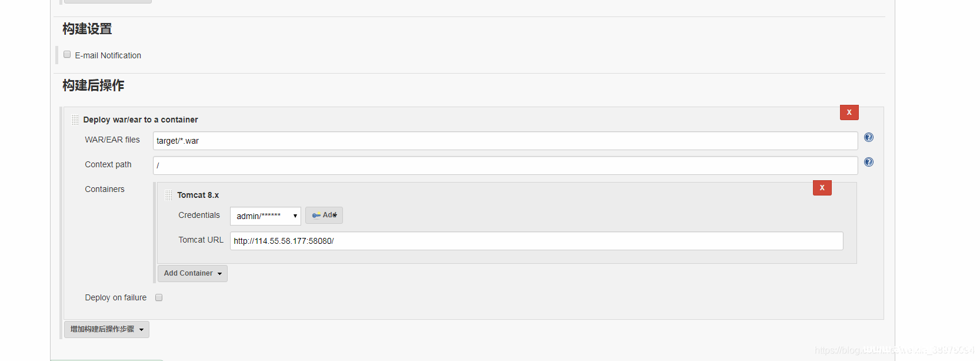Click the 构建后操作 section heading
This screenshot has width=980, height=361.
[x=94, y=86]
